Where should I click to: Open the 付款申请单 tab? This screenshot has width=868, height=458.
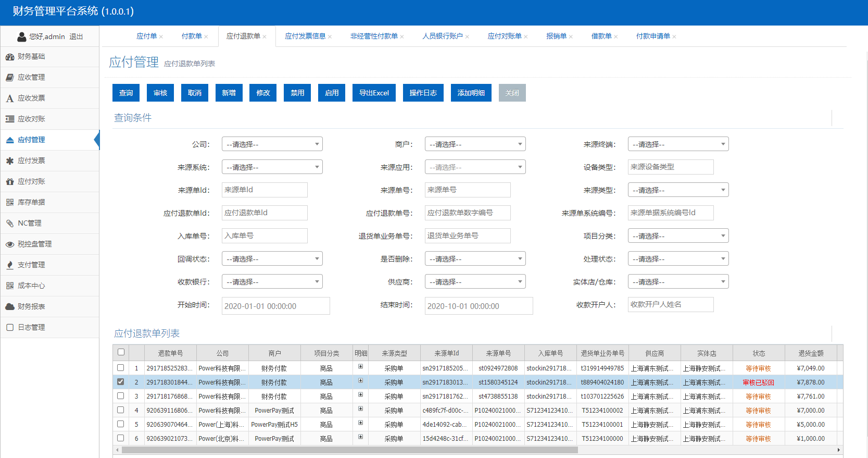point(653,36)
